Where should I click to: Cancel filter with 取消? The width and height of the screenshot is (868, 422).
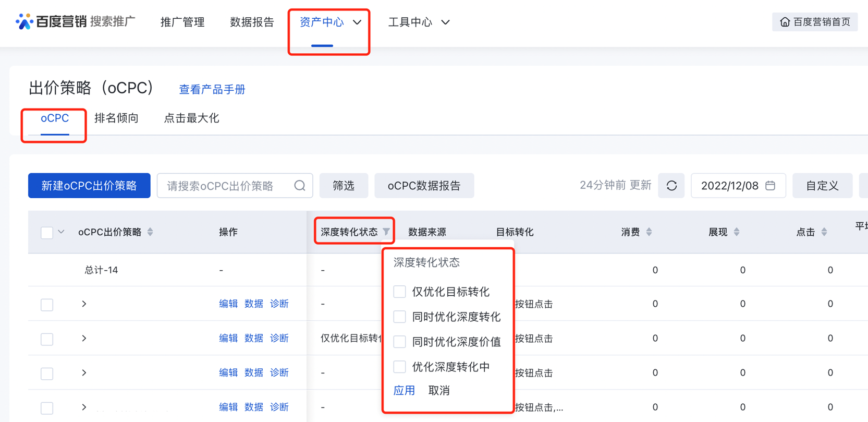pos(439,390)
